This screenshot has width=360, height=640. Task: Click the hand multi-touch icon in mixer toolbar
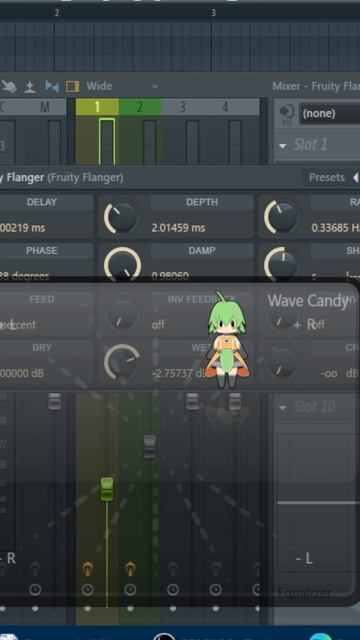[x=9, y=86]
